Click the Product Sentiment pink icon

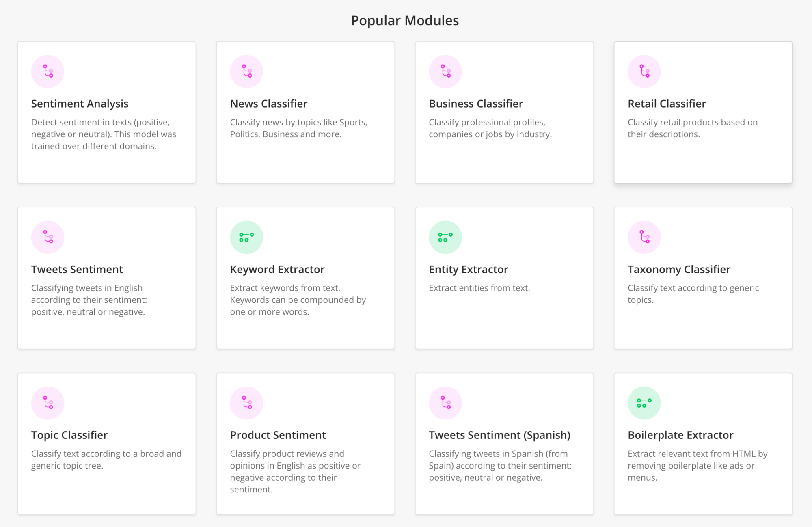coord(246,402)
